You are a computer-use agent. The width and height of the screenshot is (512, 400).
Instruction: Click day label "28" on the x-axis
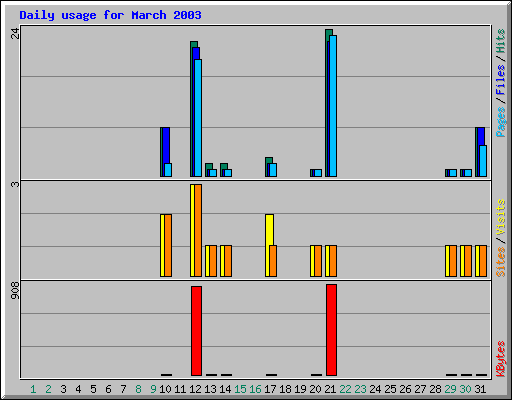pyautogui.click(x=435, y=389)
